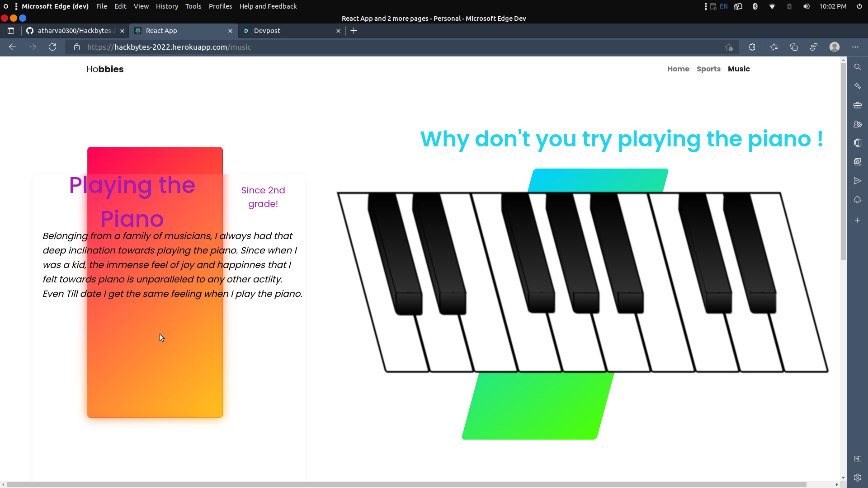
Task: Open the Collections icon in toolbar
Action: tap(794, 47)
